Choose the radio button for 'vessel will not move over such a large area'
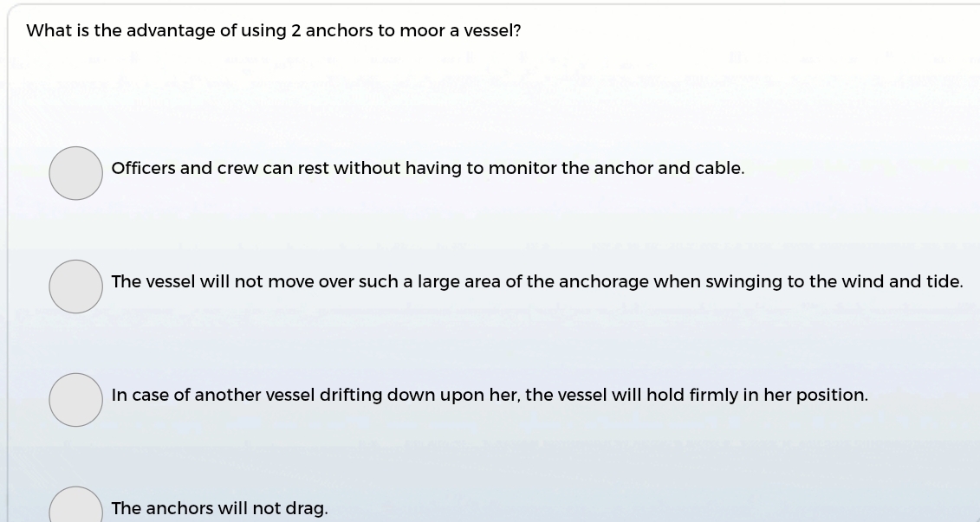The image size is (980, 522). [x=75, y=287]
